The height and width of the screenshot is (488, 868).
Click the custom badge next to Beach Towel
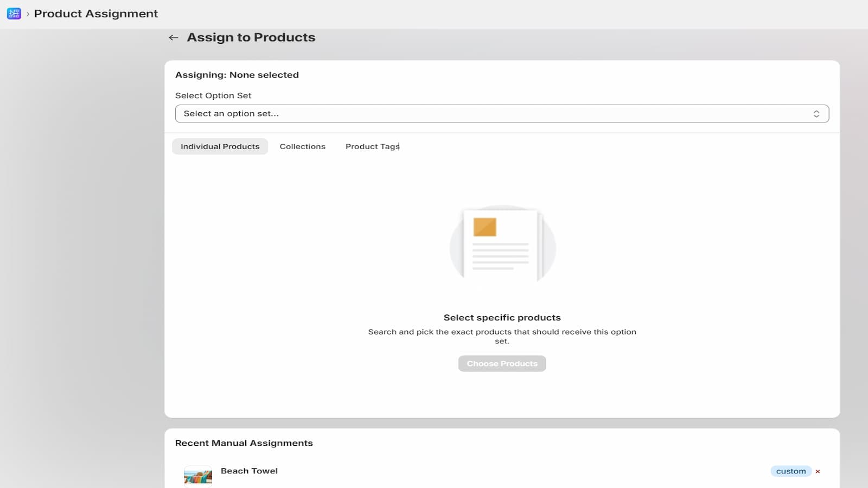click(791, 471)
